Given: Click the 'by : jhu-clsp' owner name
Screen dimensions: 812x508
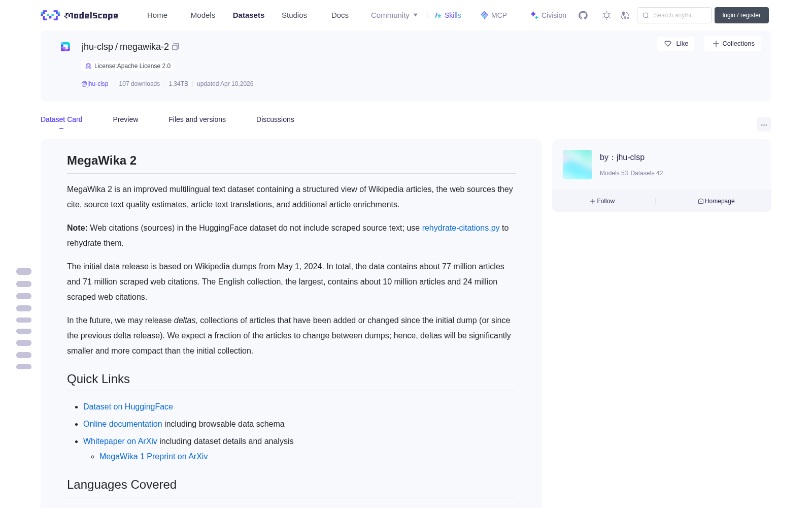Looking at the screenshot, I should [622, 157].
